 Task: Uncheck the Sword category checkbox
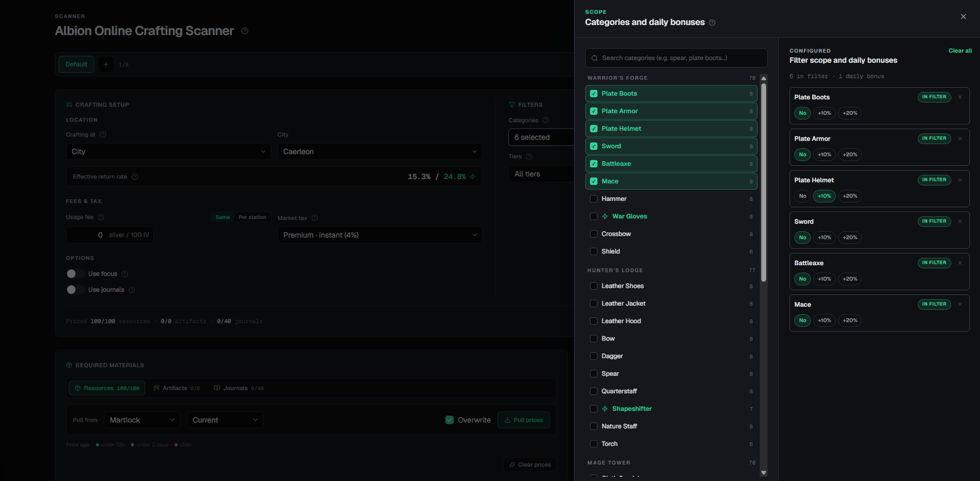(x=594, y=146)
